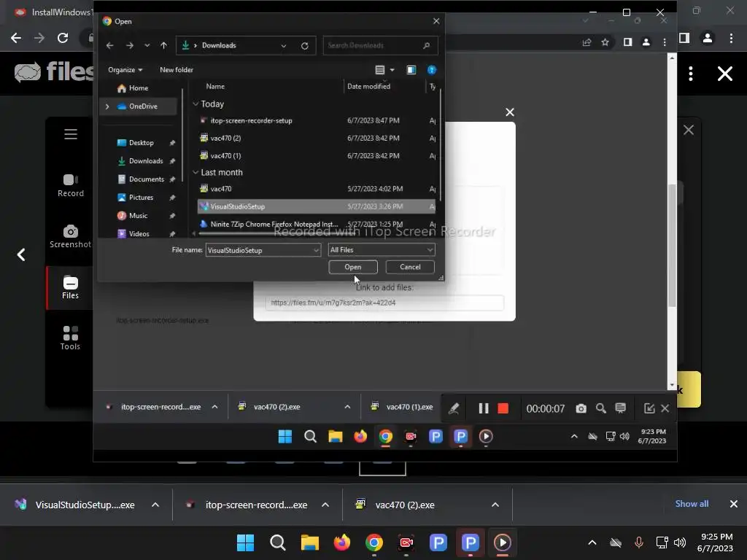
Task: Select Ninite 7Zip Chrome Firefox installer file
Action: pyautogui.click(x=317, y=224)
